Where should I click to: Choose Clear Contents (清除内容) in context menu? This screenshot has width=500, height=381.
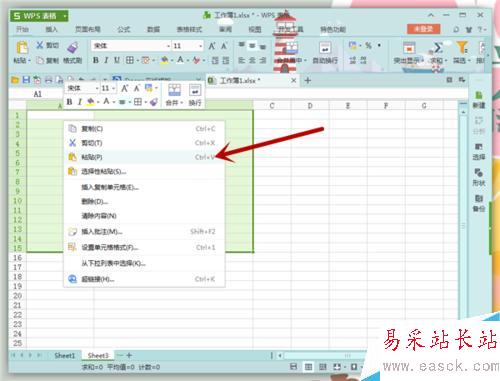[144, 216]
